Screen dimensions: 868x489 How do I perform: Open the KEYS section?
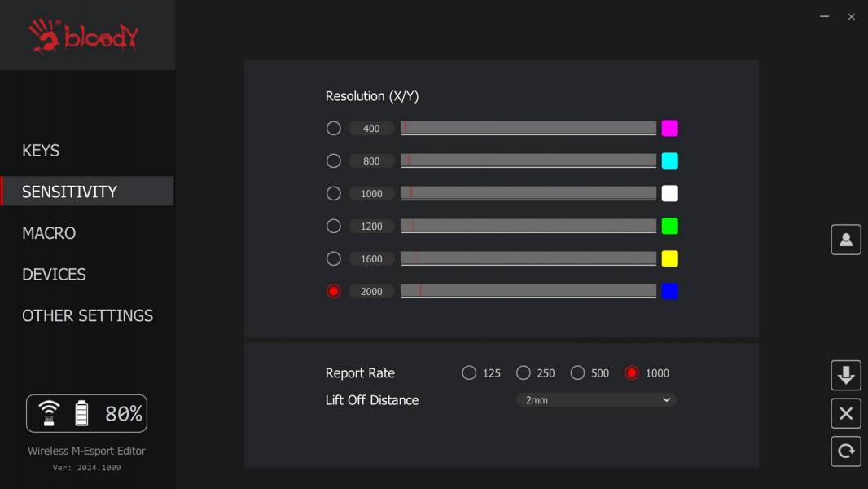pyautogui.click(x=41, y=151)
